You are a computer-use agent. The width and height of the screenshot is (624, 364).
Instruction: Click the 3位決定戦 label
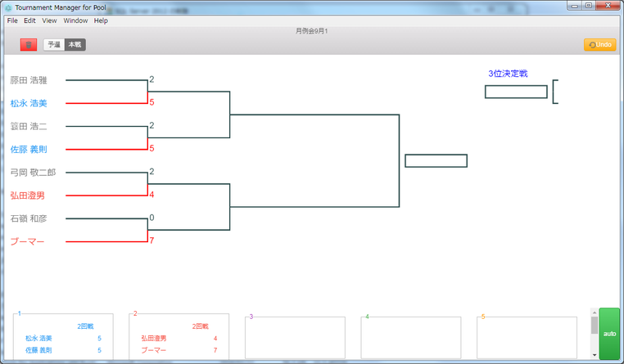[509, 74]
